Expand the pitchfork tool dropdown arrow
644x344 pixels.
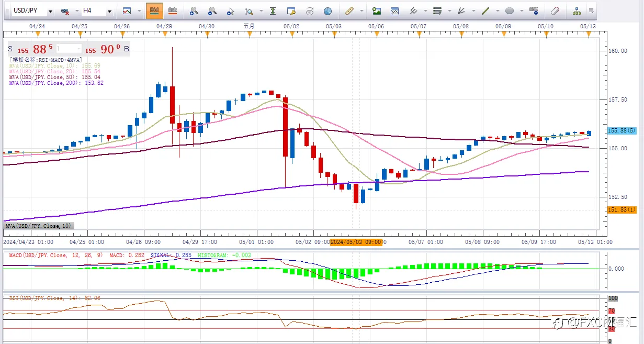coord(425,11)
